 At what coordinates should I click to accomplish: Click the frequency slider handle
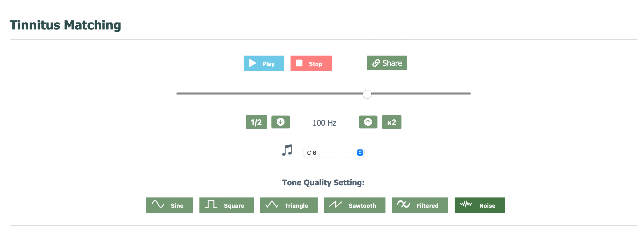[x=367, y=94]
